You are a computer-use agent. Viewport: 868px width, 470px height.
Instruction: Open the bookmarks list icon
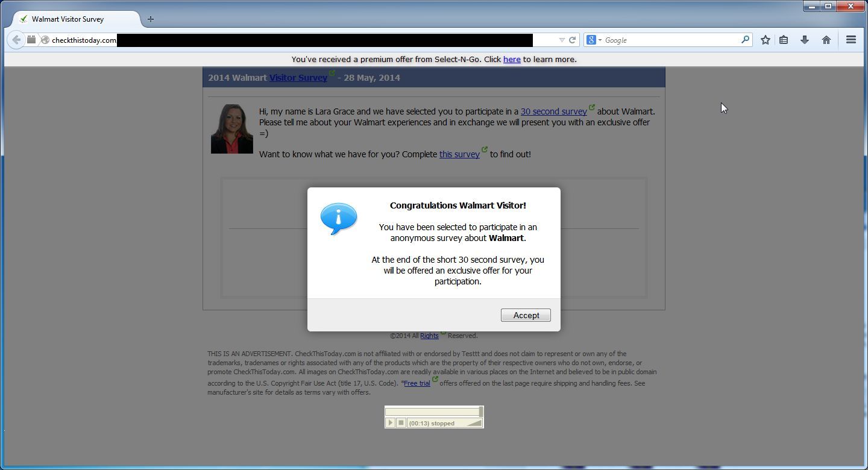(784, 40)
